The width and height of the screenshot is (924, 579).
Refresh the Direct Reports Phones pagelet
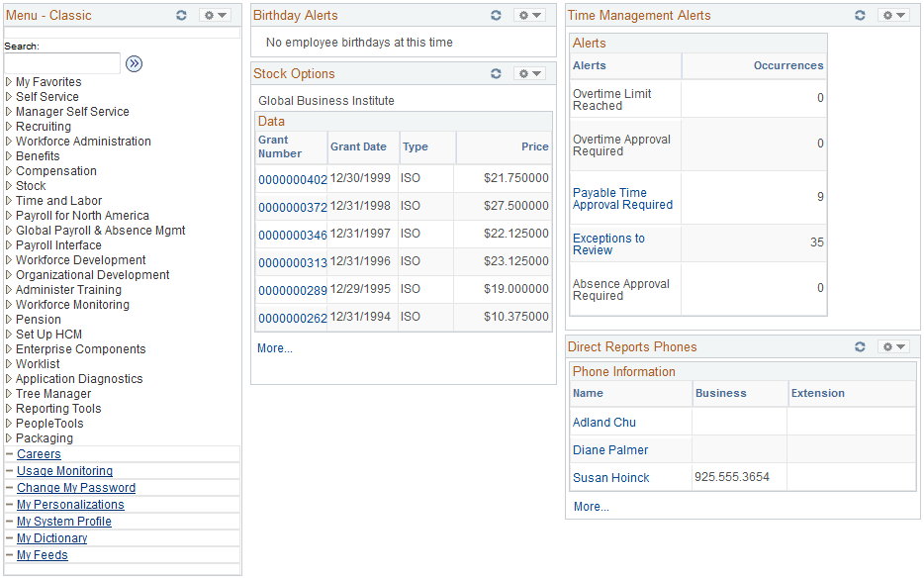(860, 346)
